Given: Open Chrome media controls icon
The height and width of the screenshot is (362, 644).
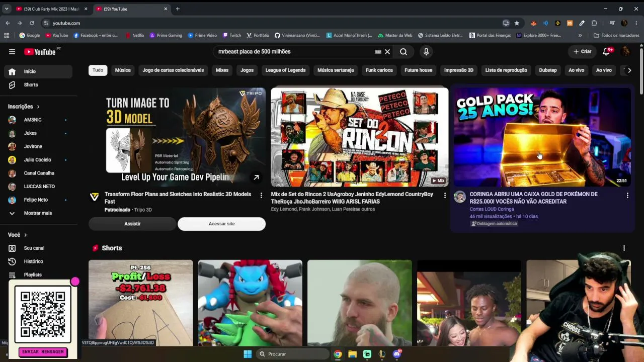Looking at the screenshot, I should coord(612,23).
